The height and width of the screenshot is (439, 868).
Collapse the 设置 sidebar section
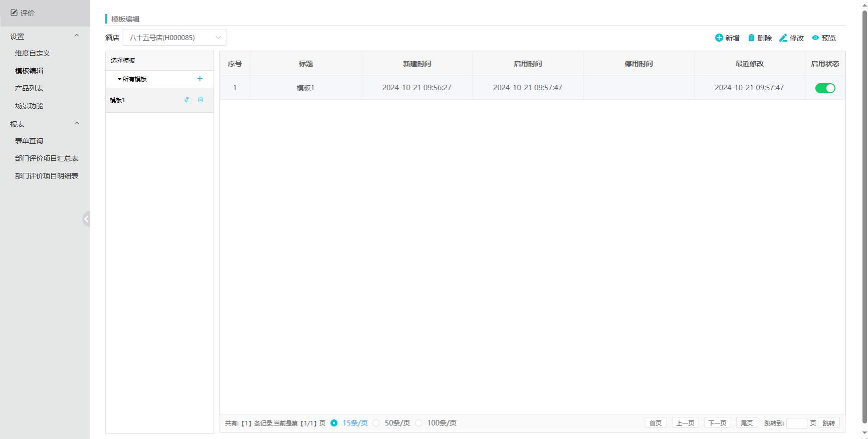77,36
